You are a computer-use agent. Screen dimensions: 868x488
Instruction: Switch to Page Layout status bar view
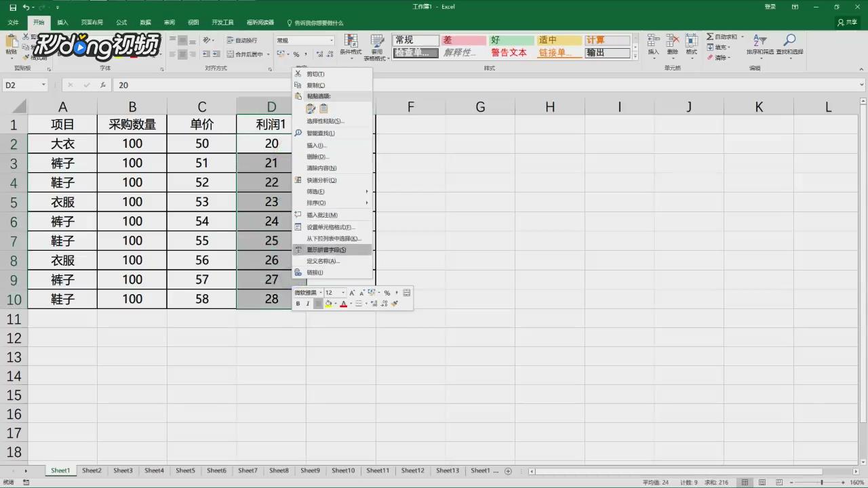(763, 483)
